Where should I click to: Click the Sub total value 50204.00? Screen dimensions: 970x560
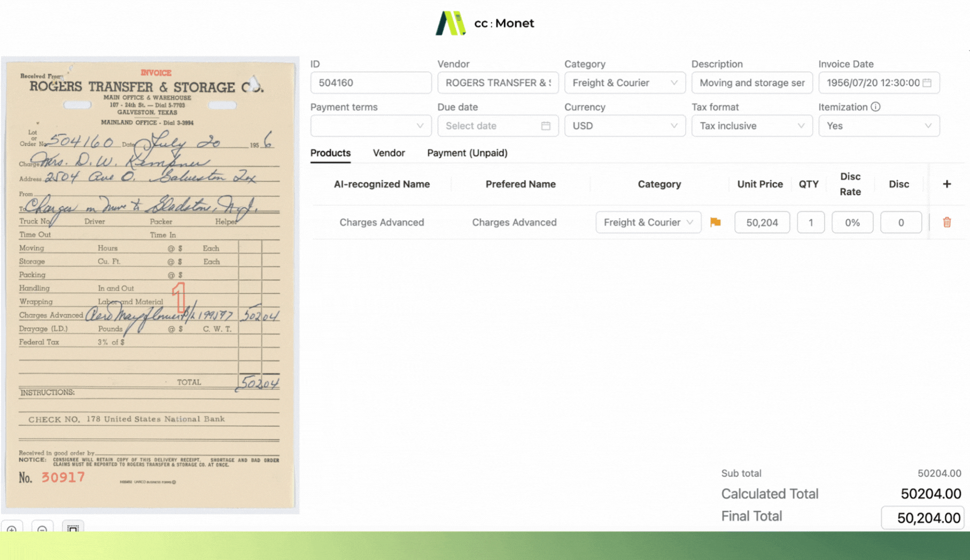point(939,473)
